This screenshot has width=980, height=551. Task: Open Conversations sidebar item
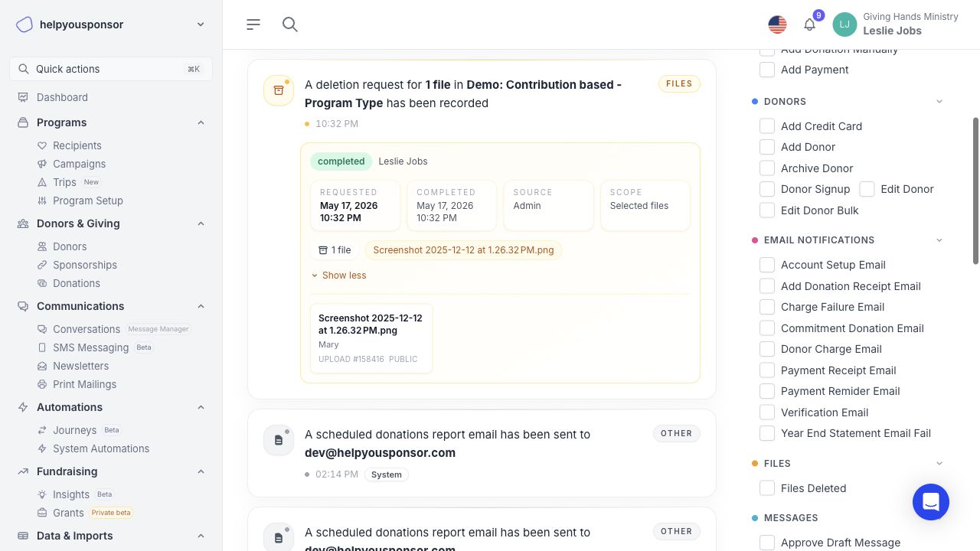pyautogui.click(x=86, y=329)
